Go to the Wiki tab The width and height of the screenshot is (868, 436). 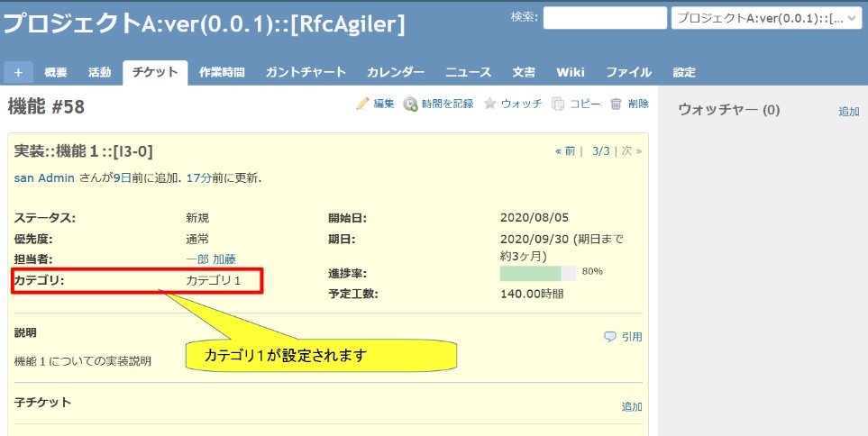pyautogui.click(x=571, y=72)
